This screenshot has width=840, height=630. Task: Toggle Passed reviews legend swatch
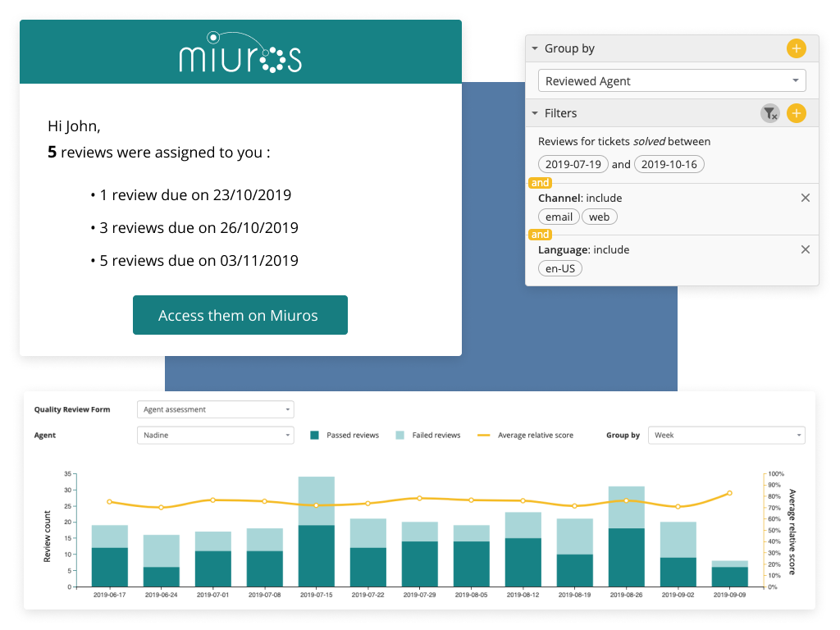[314, 436]
